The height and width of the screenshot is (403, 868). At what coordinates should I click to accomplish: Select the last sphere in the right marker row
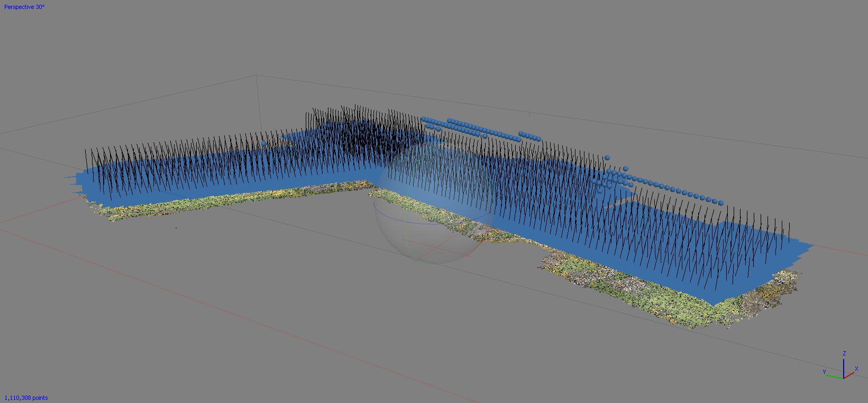click(720, 202)
